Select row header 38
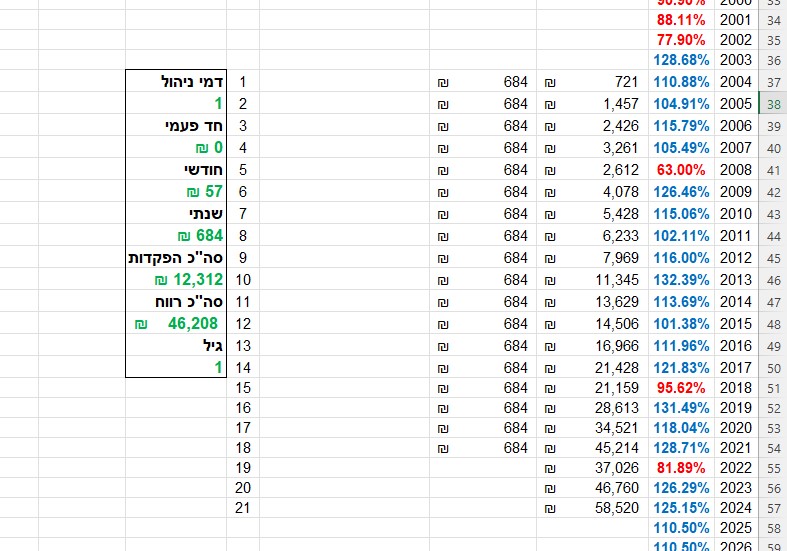The image size is (787, 551). pyautogui.click(x=774, y=103)
